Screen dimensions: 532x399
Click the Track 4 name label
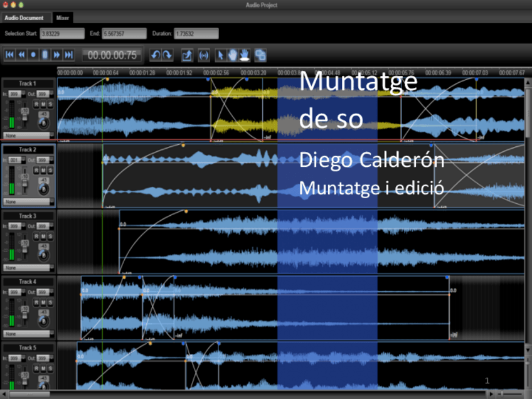point(28,282)
